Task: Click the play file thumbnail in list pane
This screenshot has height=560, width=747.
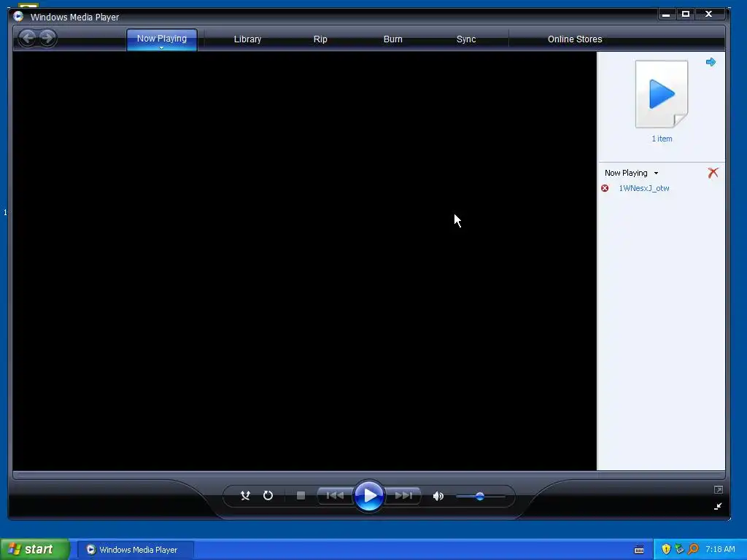Action: coord(662,94)
